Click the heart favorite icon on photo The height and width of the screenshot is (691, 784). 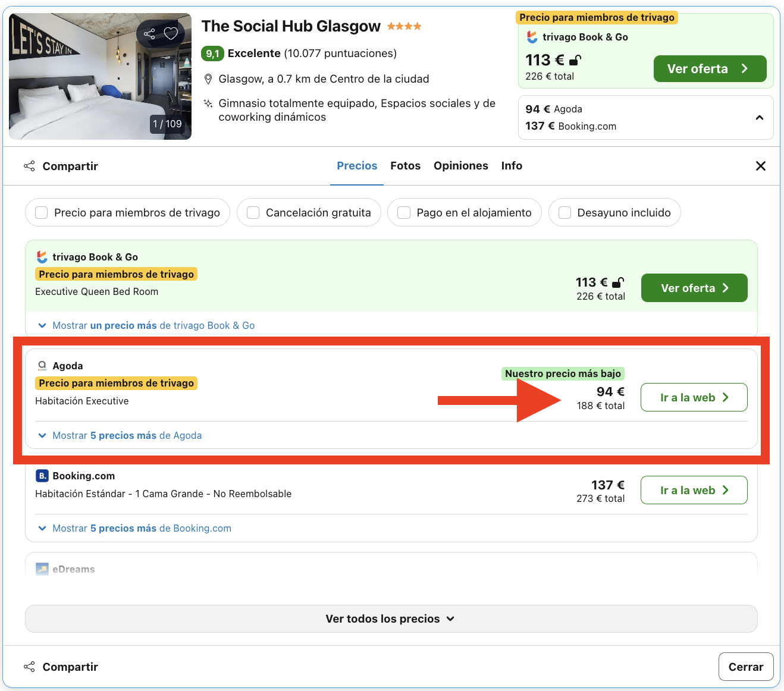click(171, 33)
